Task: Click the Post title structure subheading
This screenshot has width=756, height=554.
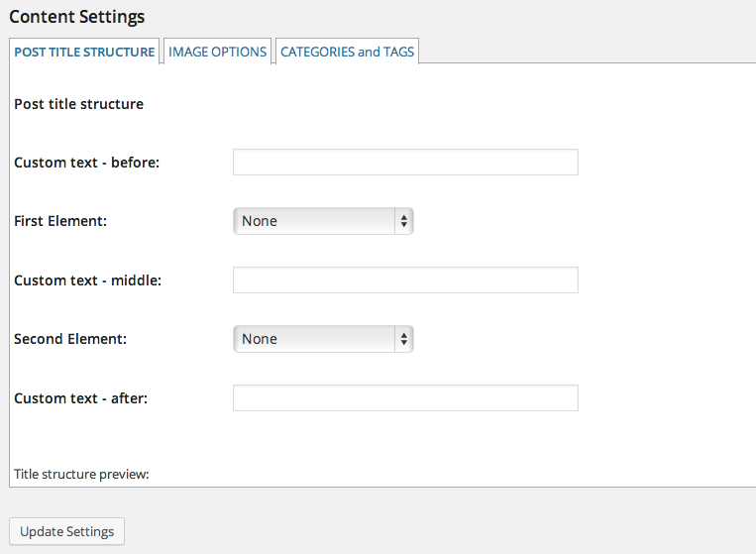Action: tap(78, 104)
